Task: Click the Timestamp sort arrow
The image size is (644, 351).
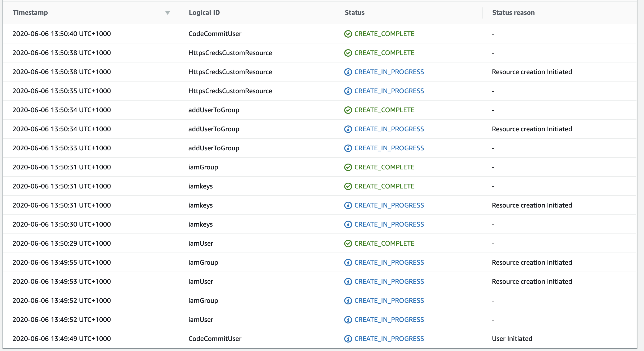Action: 167,13
